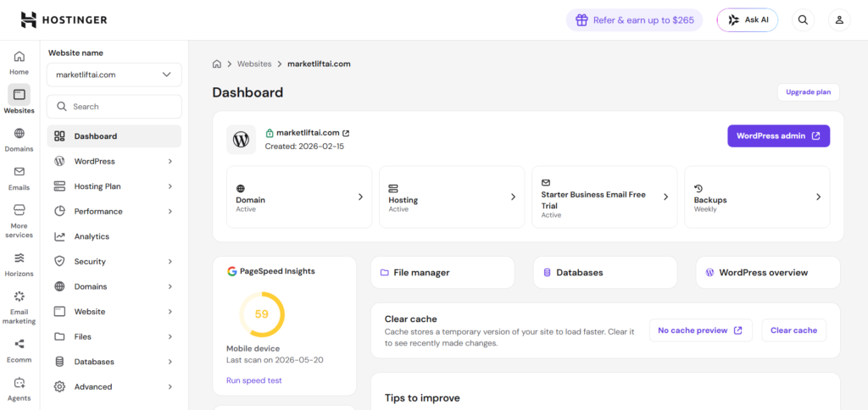Click the Hosting server icon in card
This screenshot has width=868, height=410.
tap(393, 189)
